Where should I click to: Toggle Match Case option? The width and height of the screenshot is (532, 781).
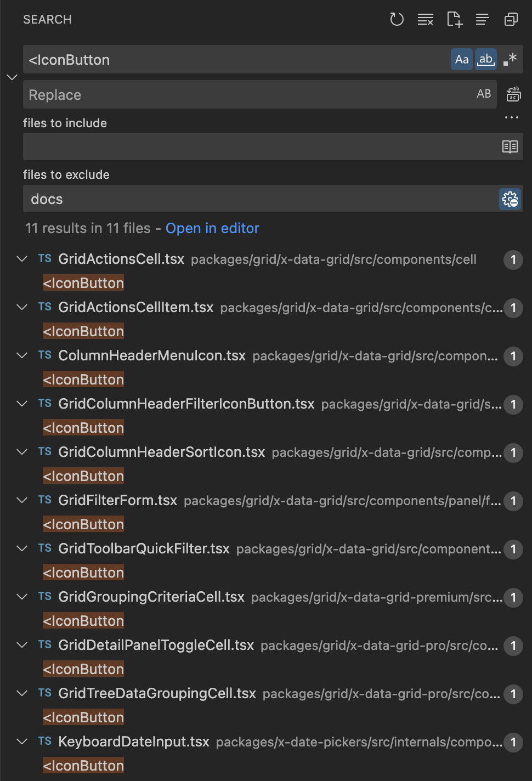pos(462,59)
